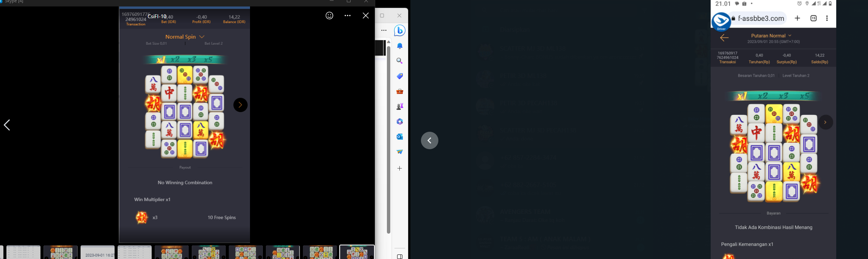Click 'Bet Size 0,01' label
This screenshot has width=868, height=259.
click(x=156, y=44)
